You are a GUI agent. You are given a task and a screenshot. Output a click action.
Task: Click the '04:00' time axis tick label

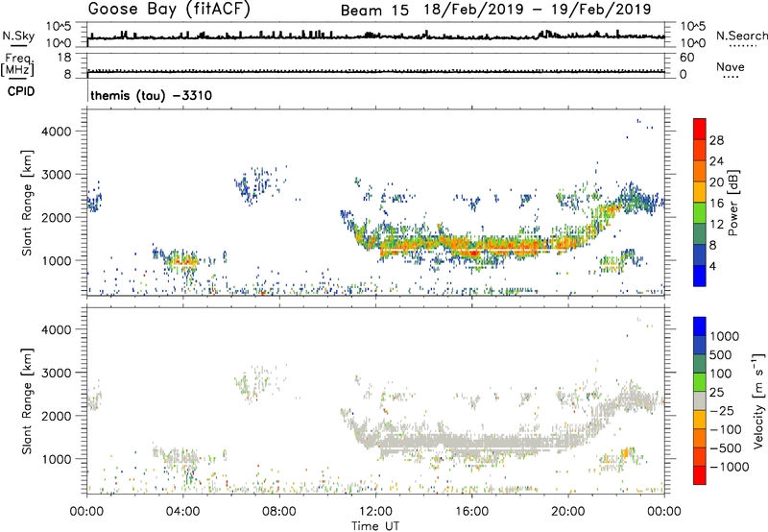pyautogui.click(x=183, y=512)
